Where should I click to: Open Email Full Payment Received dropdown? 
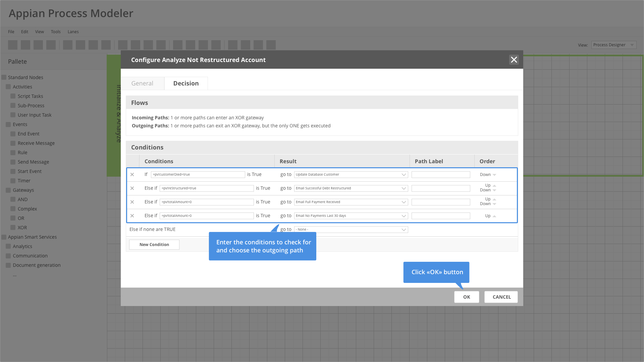coord(351,202)
